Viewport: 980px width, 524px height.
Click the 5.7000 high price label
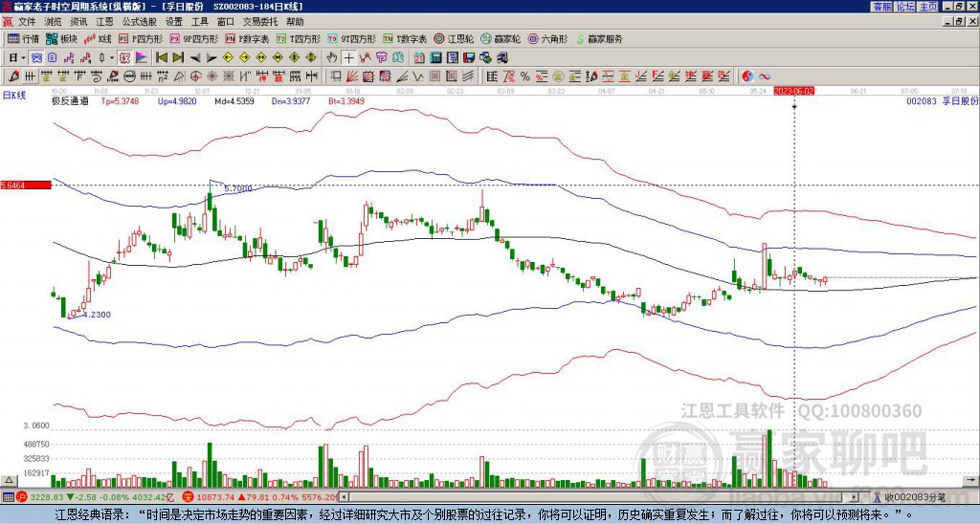point(238,188)
